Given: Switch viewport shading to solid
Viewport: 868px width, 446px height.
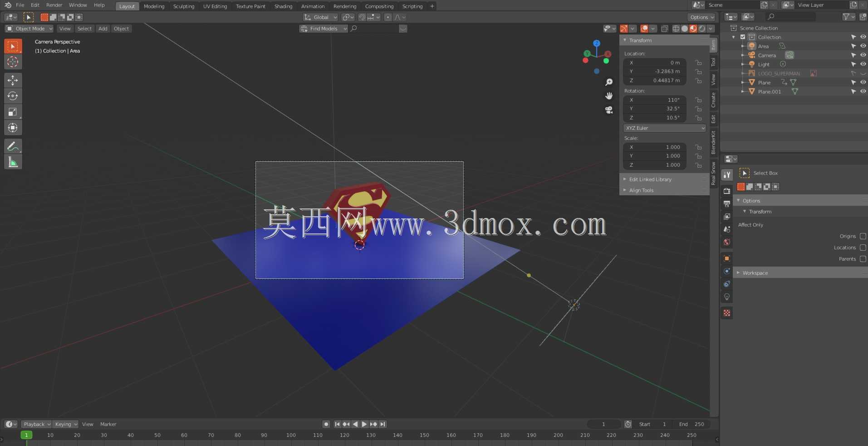Looking at the screenshot, I should 685,29.
